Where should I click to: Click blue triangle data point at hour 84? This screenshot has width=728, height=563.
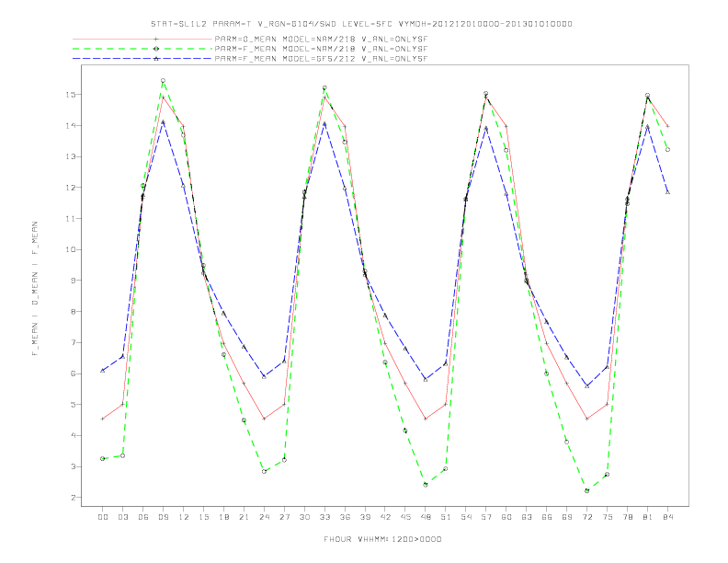click(x=667, y=192)
